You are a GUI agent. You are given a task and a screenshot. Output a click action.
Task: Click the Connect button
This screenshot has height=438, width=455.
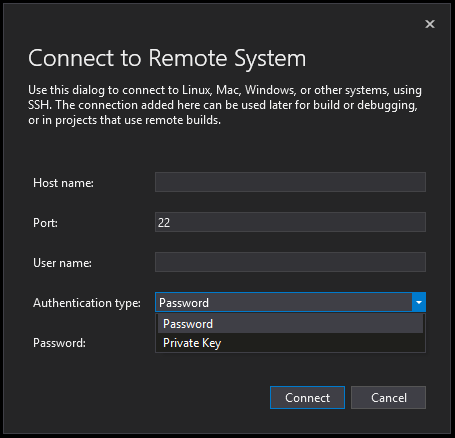click(307, 397)
